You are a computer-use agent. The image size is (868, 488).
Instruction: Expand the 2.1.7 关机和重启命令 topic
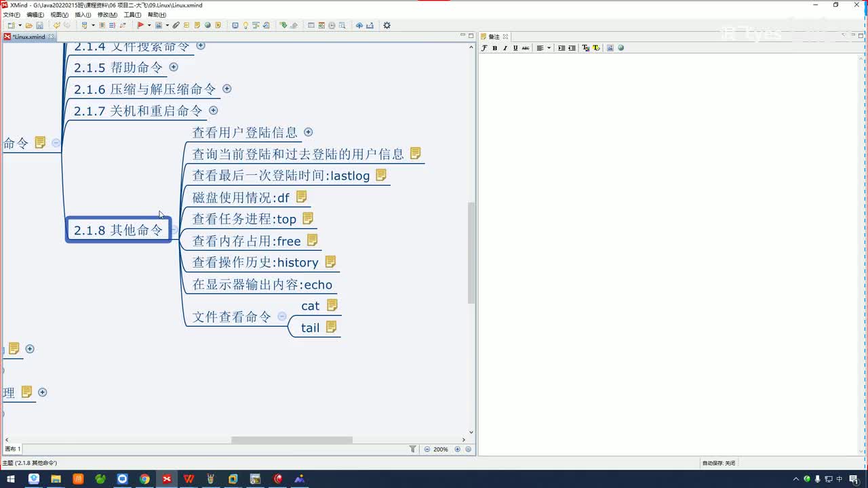[x=214, y=110]
